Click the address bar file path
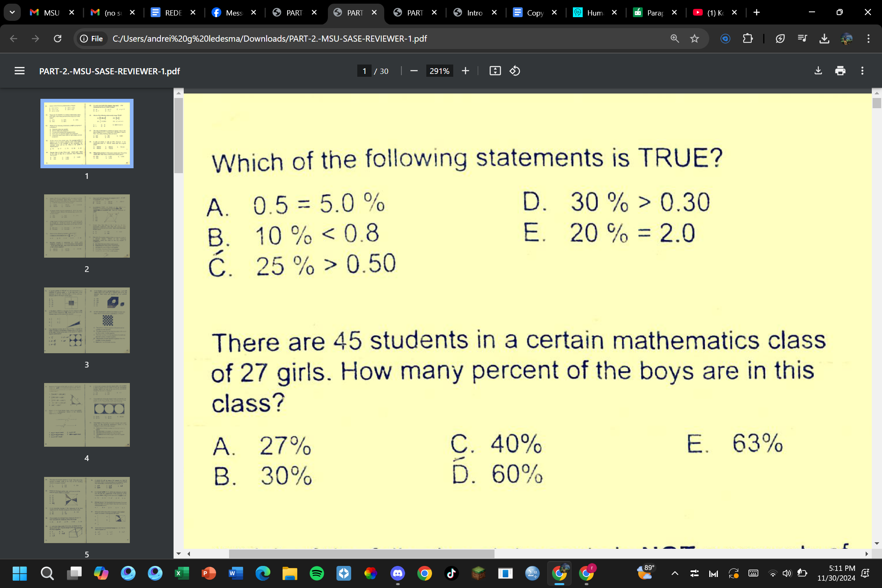Viewport: 882px width, 588px height. (x=269, y=38)
